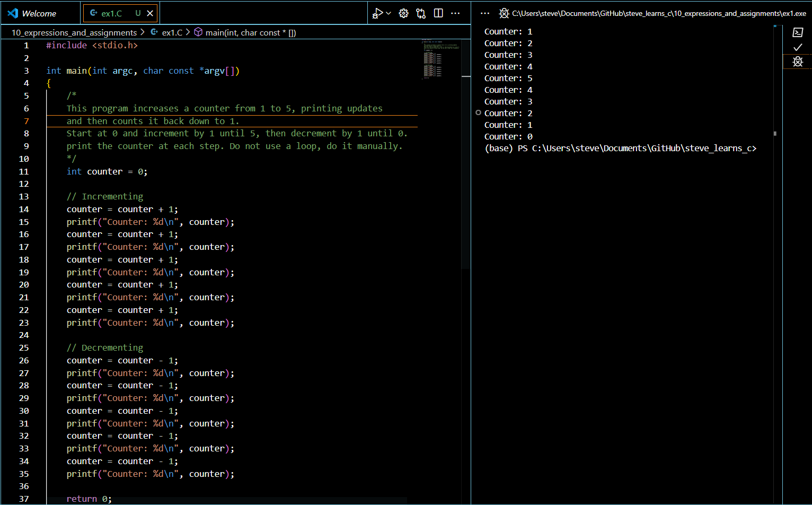The image size is (812, 505).
Task: Click the Debug C/C++ File run icon
Action: [x=377, y=13]
